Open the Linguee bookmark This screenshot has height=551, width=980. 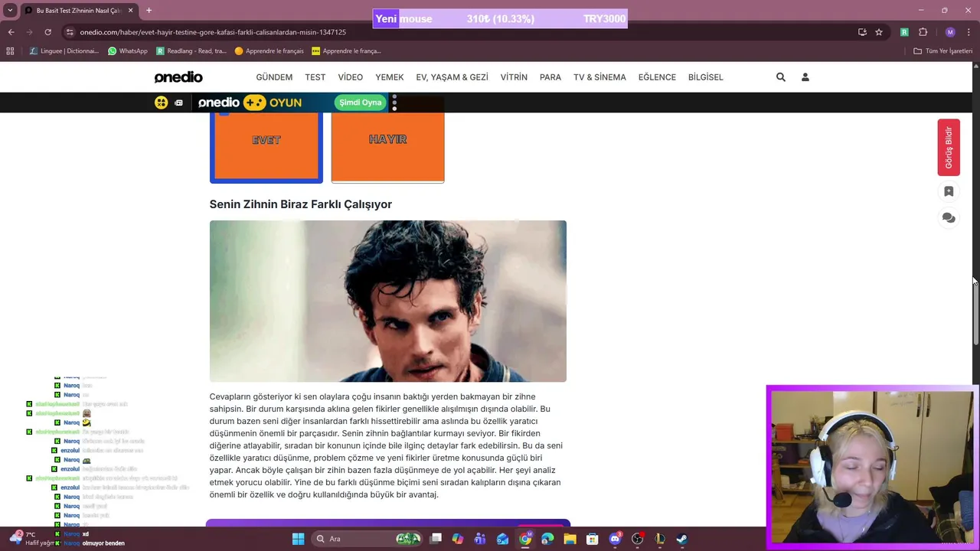click(x=64, y=51)
